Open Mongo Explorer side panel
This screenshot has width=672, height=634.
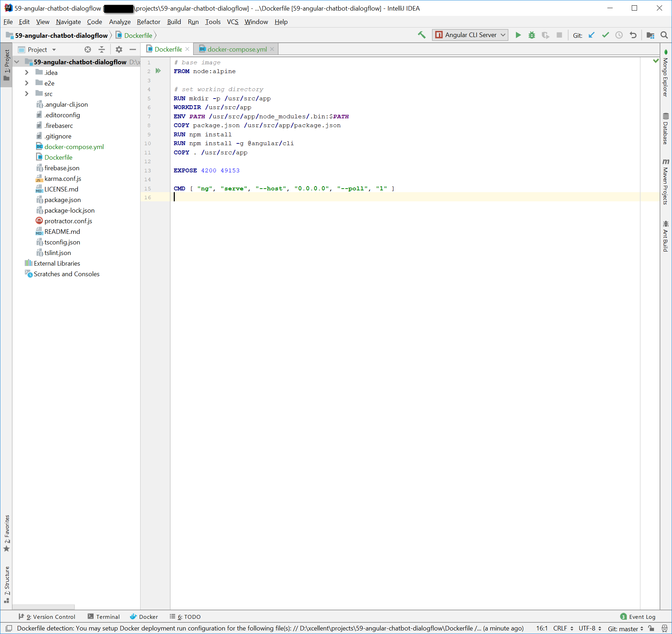665,73
